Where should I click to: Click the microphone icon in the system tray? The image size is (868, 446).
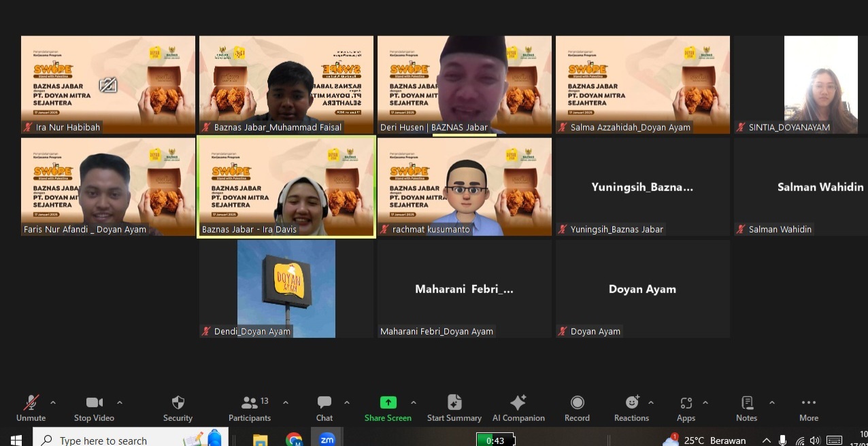[783, 441]
